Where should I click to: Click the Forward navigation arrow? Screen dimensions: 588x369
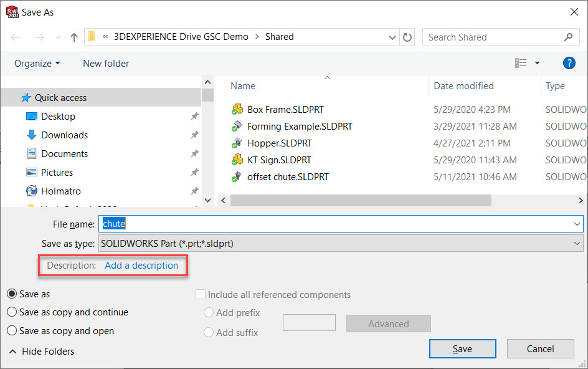[39, 37]
